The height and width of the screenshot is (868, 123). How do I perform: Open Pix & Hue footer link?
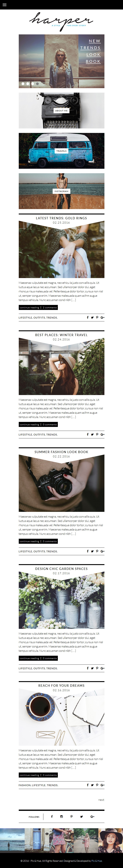click(97, 861)
